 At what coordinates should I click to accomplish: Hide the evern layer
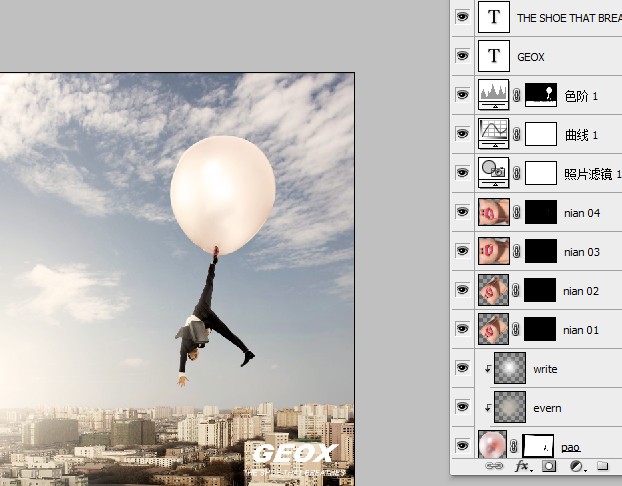point(463,407)
